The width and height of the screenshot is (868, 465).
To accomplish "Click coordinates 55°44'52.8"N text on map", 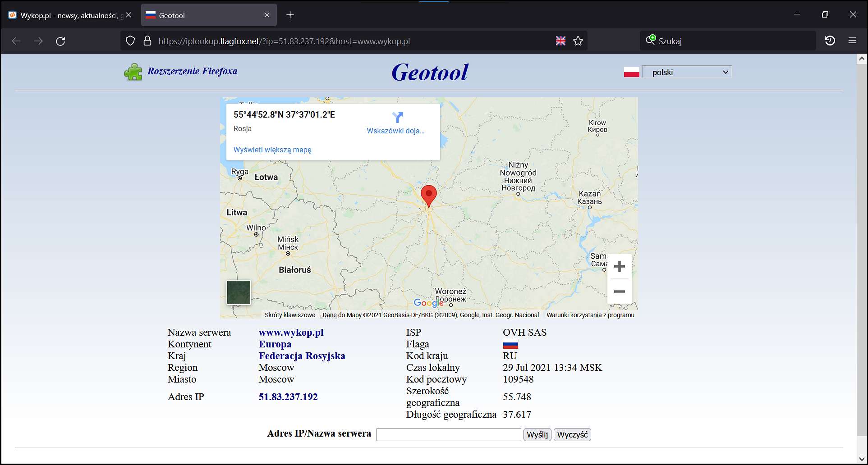I will (284, 114).
